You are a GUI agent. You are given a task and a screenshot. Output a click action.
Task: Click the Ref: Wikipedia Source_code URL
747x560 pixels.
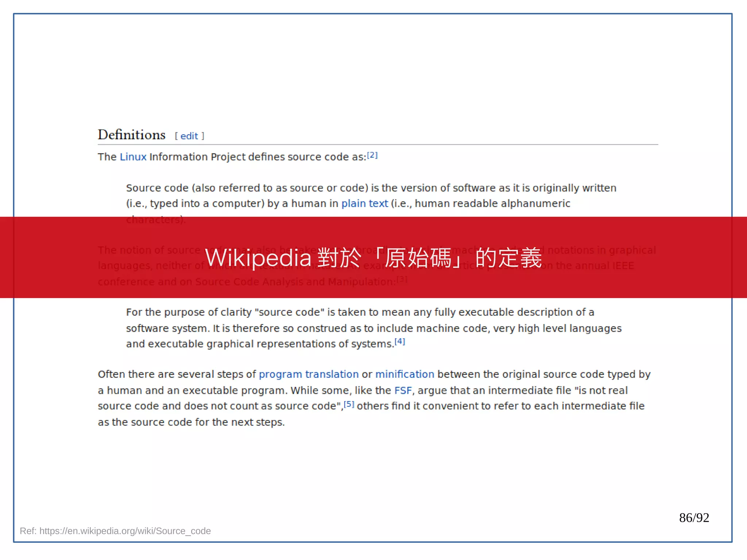[115, 531]
